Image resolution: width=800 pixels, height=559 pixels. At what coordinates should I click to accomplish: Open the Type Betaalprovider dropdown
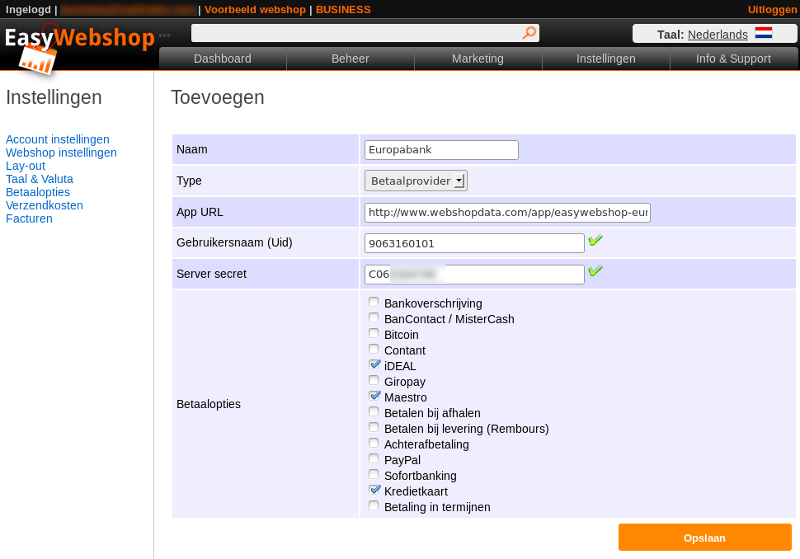pyautogui.click(x=416, y=181)
